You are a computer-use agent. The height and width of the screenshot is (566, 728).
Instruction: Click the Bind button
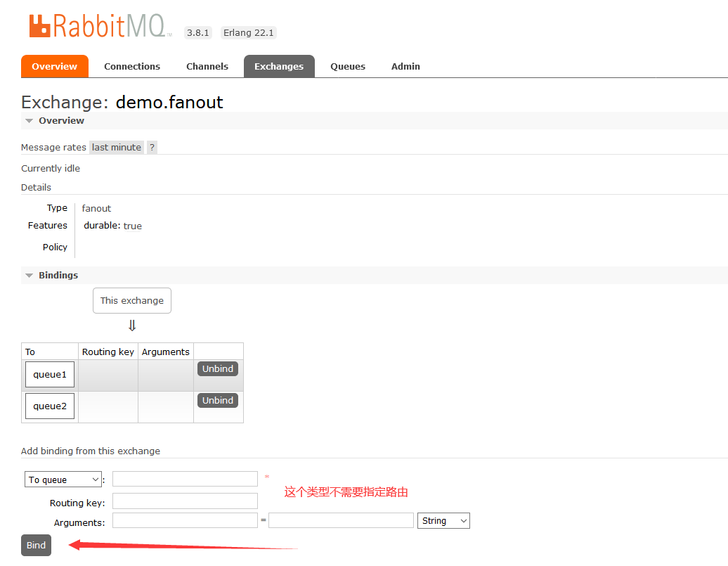click(x=36, y=545)
